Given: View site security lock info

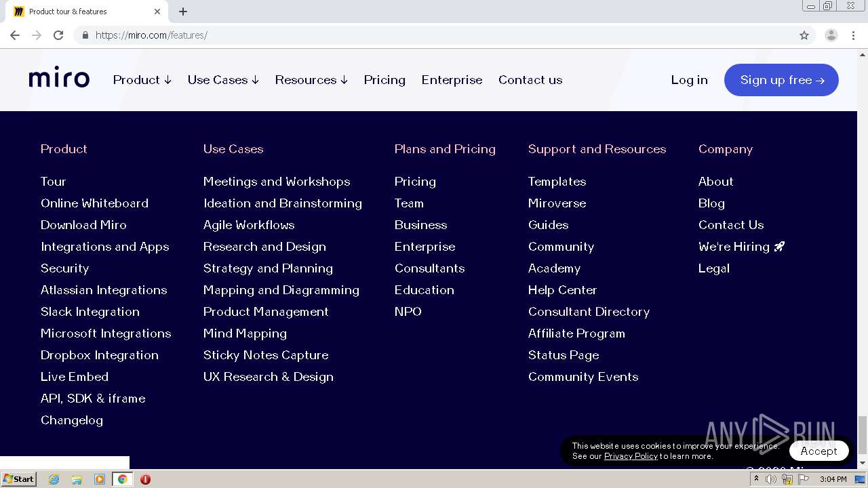Looking at the screenshot, I should 85,35.
